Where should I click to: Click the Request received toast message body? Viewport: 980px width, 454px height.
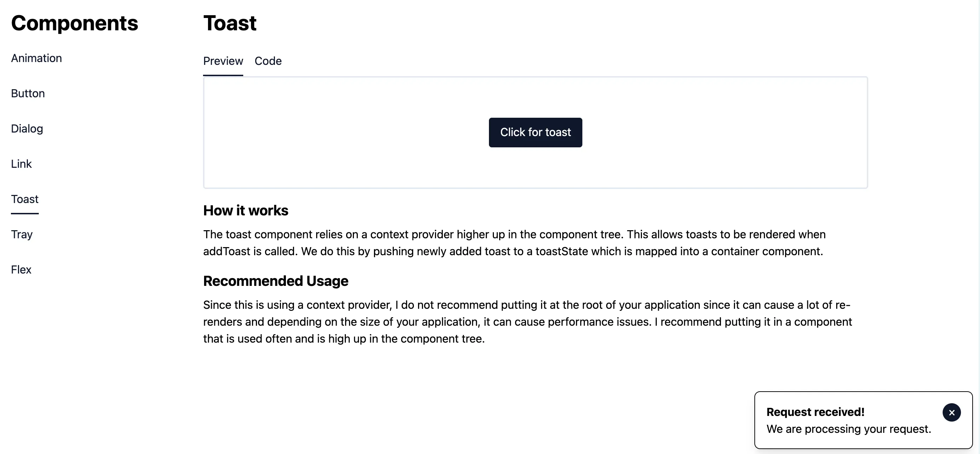[849, 429]
